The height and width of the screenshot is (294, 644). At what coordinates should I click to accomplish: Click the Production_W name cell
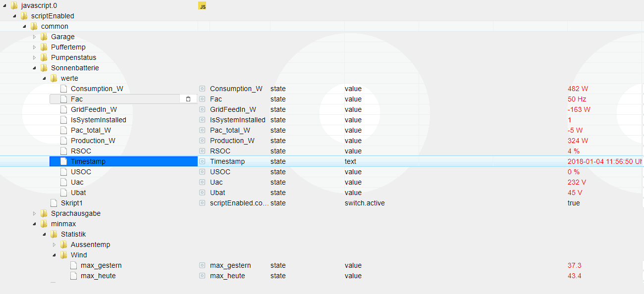pyautogui.click(x=232, y=141)
